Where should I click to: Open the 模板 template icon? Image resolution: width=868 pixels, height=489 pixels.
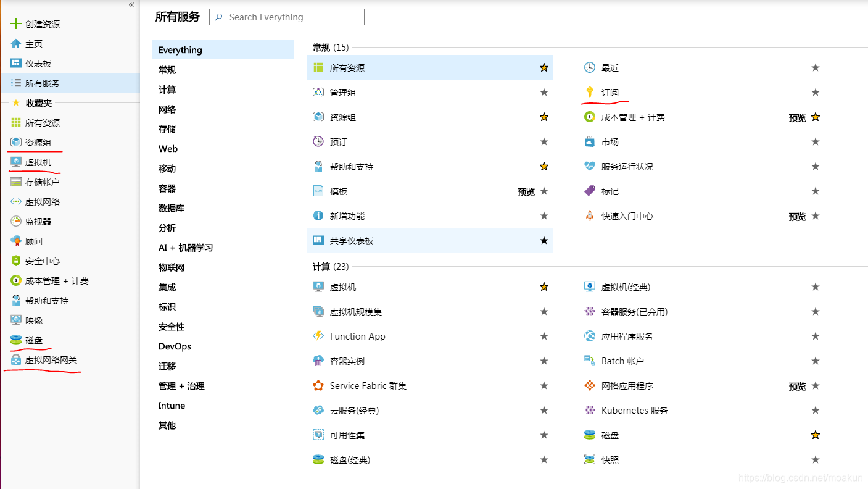(x=318, y=191)
